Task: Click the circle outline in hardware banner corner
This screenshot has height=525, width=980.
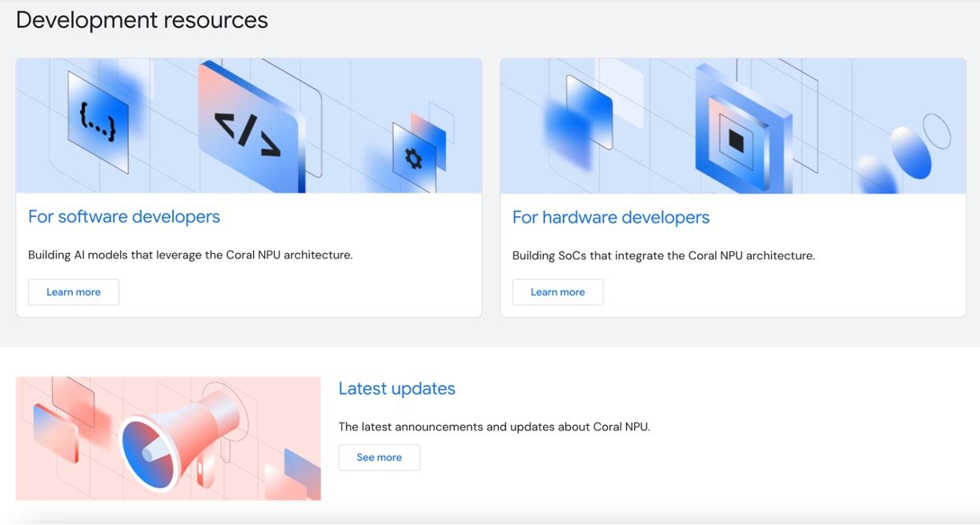Action: pyautogui.click(x=937, y=130)
